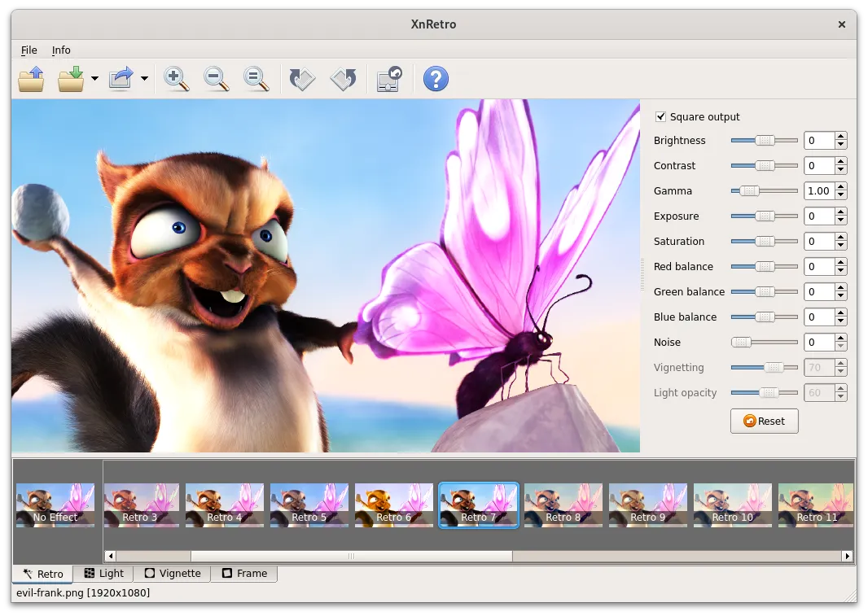Switch to the Vignette tab
This screenshot has width=868, height=616.
tap(172, 574)
